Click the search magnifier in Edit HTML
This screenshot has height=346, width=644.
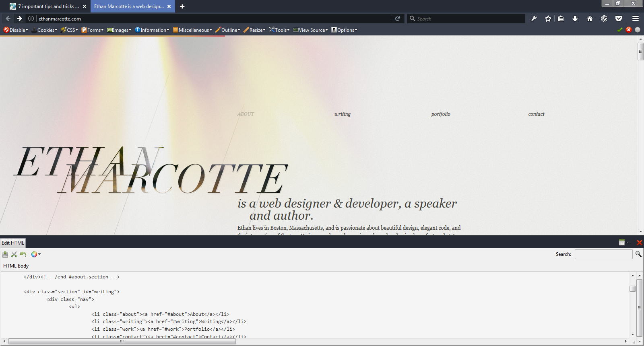point(638,254)
